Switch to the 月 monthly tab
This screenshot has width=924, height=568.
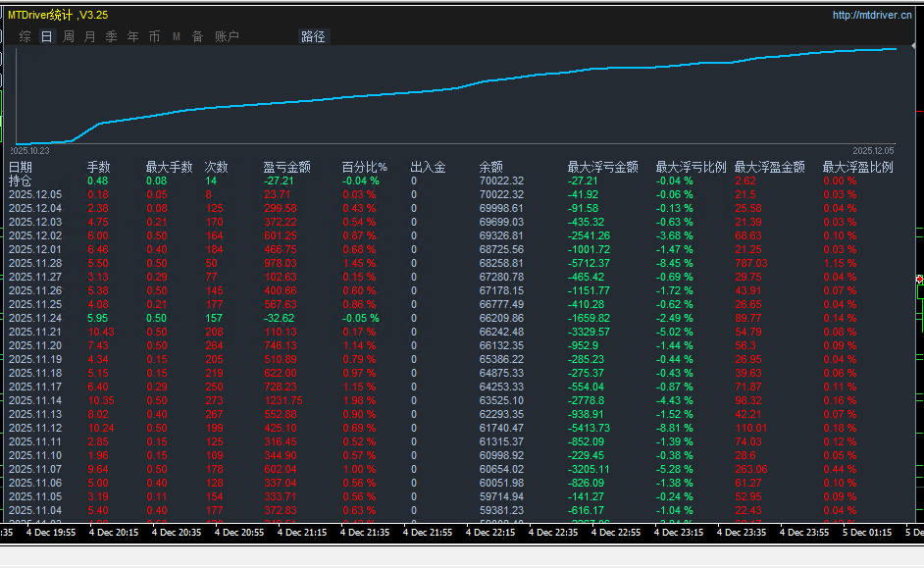90,36
